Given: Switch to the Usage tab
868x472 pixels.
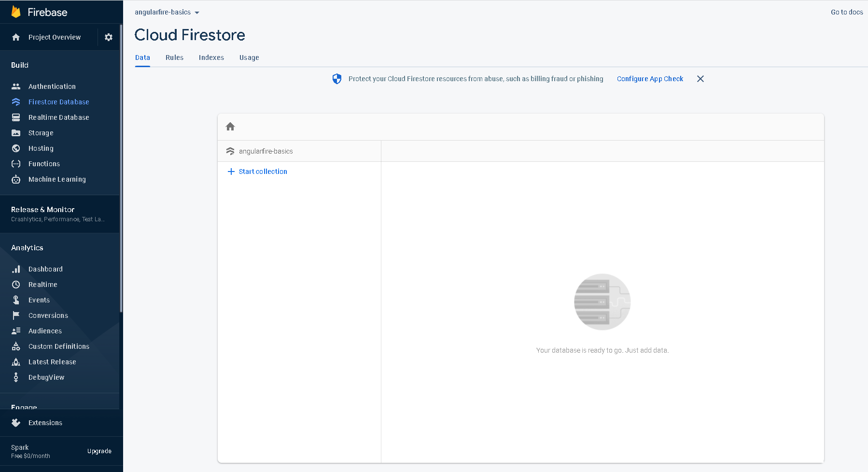Looking at the screenshot, I should tap(249, 57).
